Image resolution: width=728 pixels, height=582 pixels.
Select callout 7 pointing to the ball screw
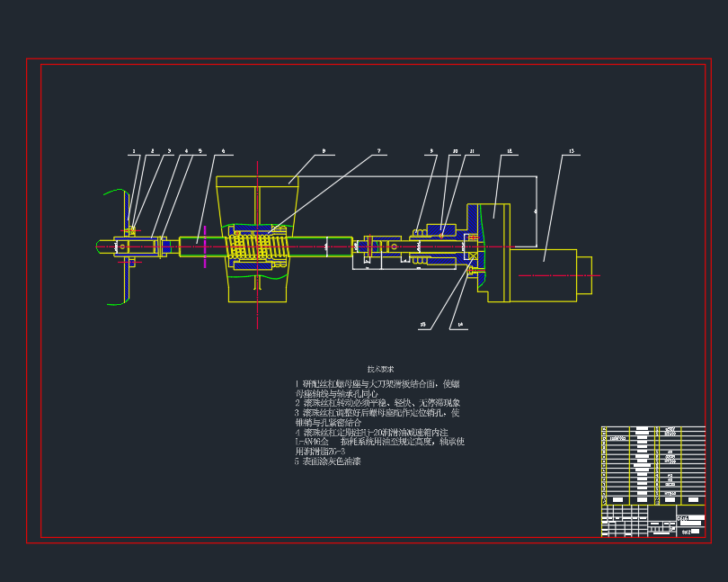click(x=379, y=151)
